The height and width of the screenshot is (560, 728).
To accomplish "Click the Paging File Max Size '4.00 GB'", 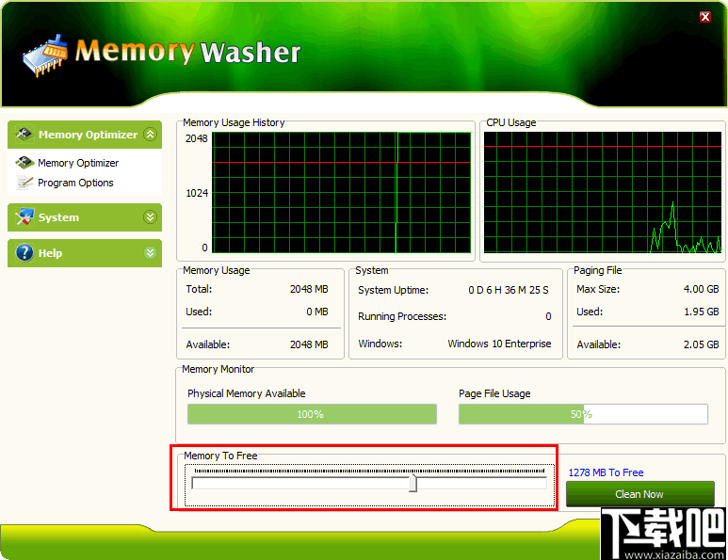I will click(701, 289).
